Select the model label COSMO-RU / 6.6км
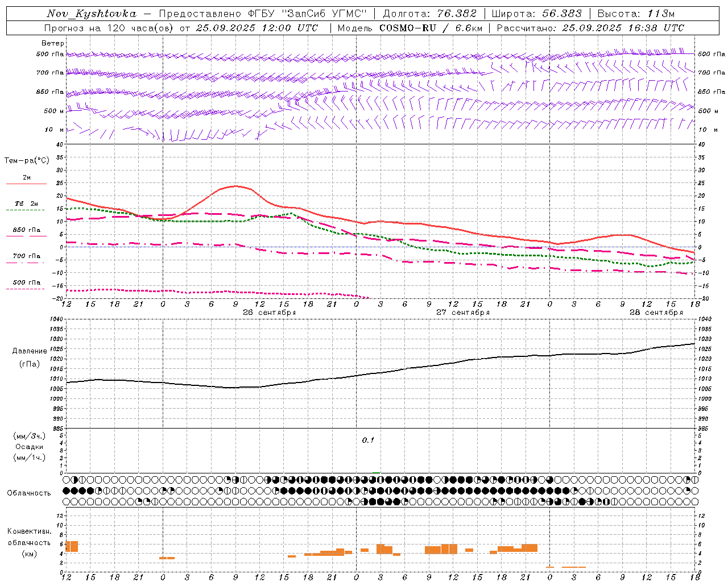 pyautogui.click(x=431, y=27)
